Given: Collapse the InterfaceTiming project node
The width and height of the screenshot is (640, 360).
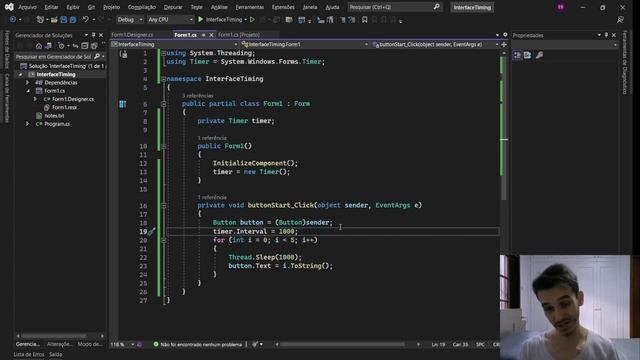Looking at the screenshot, I should coord(20,74).
